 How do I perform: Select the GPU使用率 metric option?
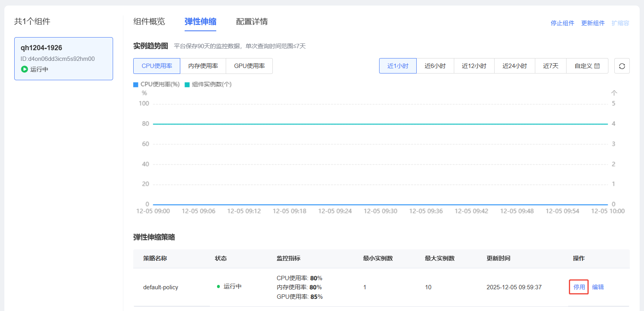249,66
